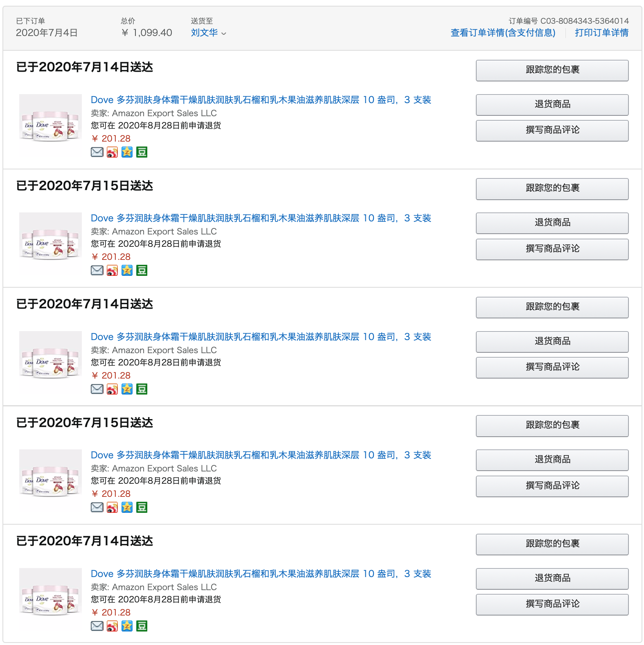Screen dimensions: 644x645
Task: Click 撰写商品评论 for the second Dove item
Action: coord(552,249)
